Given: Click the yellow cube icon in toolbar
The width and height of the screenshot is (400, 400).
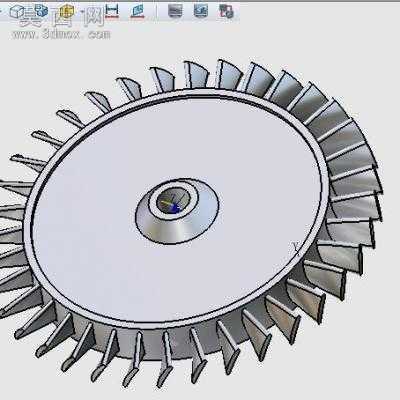Looking at the screenshot, I should pos(66,12).
